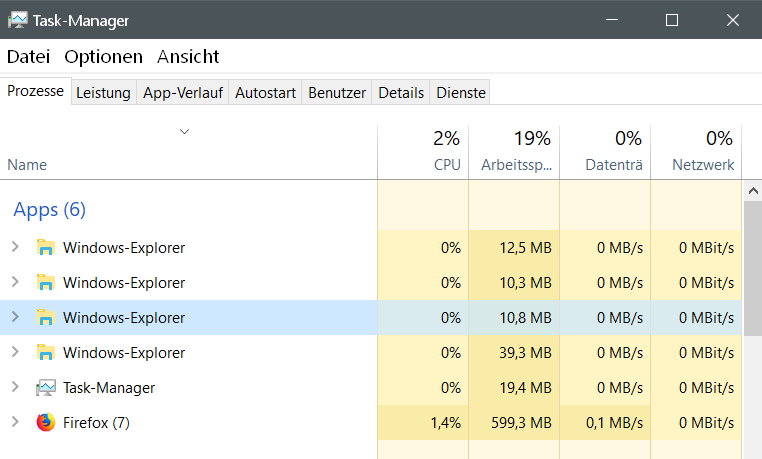Viewport: 762px width, 459px height.
Task: Click the Firefox icon in process list
Action: [46, 422]
